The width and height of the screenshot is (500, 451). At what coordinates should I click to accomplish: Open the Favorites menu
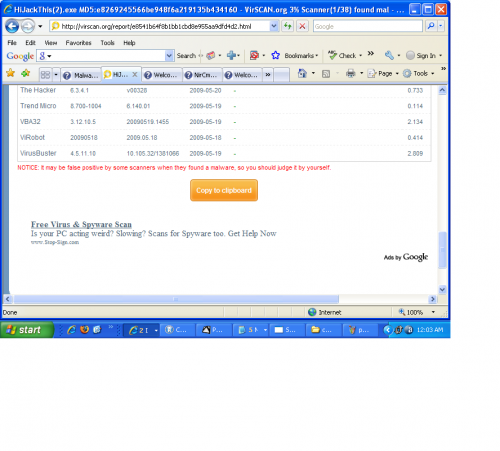[x=78, y=43]
